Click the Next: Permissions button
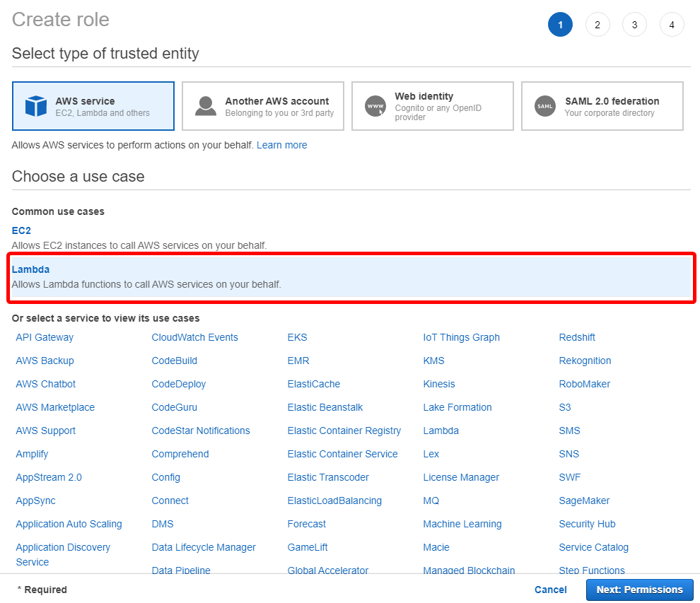Screen dimensions: 700x603 point(640,590)
